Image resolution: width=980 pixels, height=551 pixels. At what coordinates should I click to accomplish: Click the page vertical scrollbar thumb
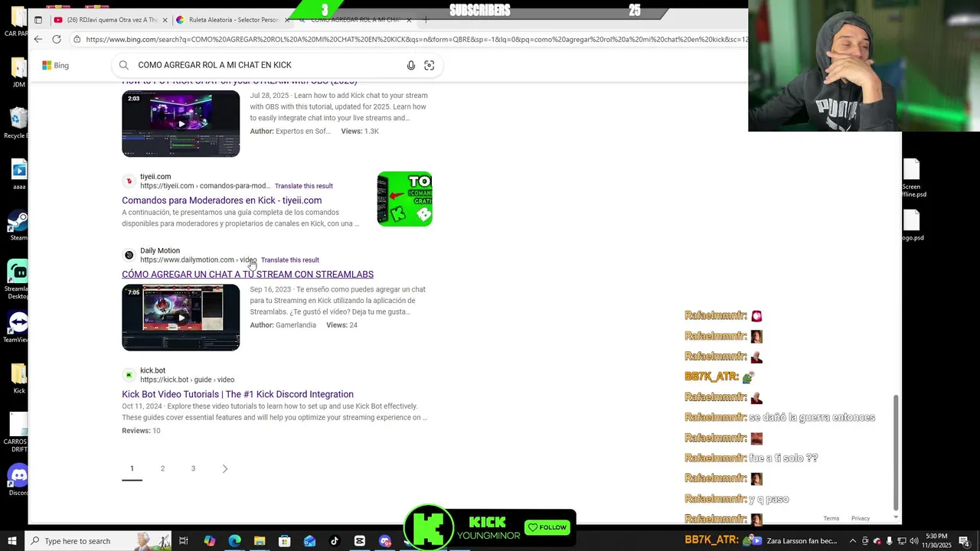click(x=897, y=453)
